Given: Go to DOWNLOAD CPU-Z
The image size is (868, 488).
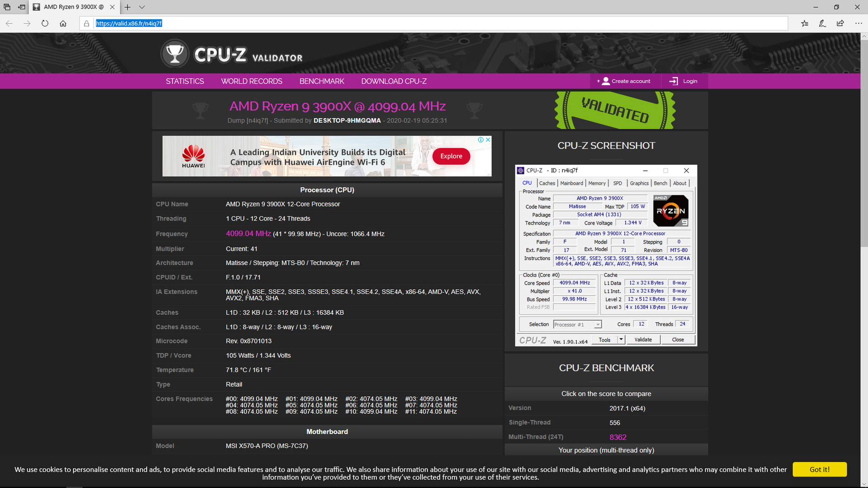Looking at the screenshot, I should pyautogui.click(x=394, y=81).
